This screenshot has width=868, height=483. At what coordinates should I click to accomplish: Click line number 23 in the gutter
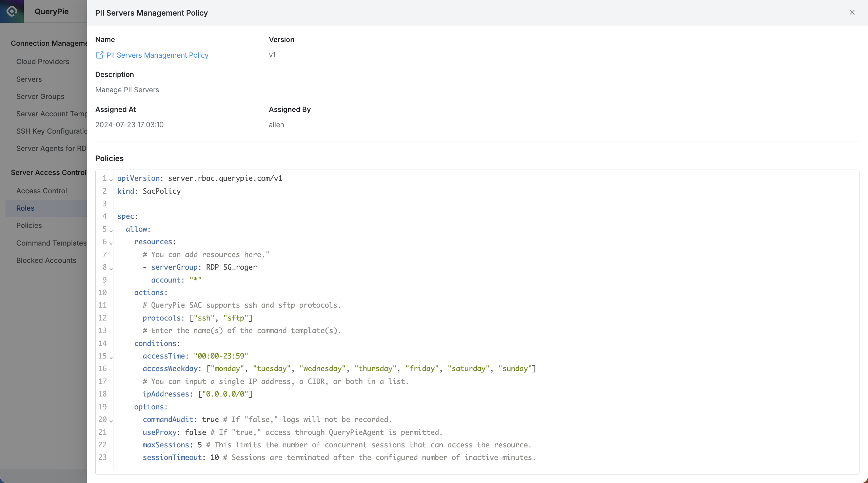click(x=103, y=458)
